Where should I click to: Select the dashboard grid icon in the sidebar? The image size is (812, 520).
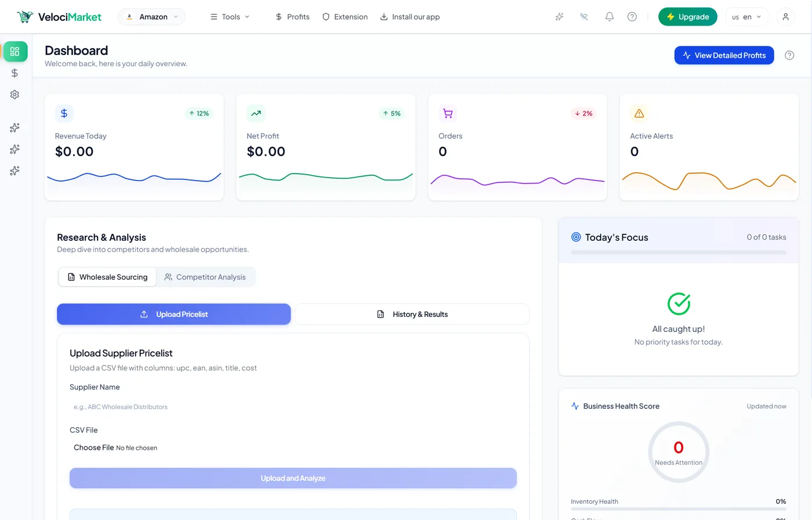point(15,52)
